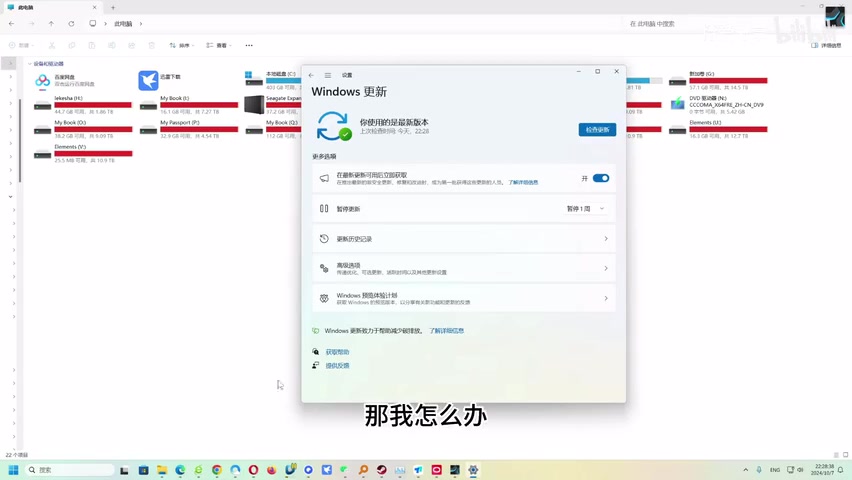Click File Explorer up-directory arrow
This screenshot has width=852, height=480.
pyautogui.click(x=51, y=24)
